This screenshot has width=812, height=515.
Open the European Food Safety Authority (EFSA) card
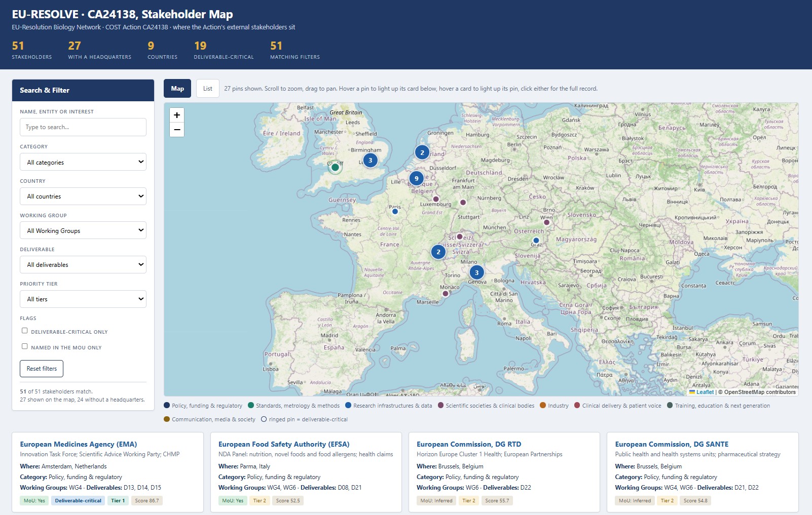306,472
